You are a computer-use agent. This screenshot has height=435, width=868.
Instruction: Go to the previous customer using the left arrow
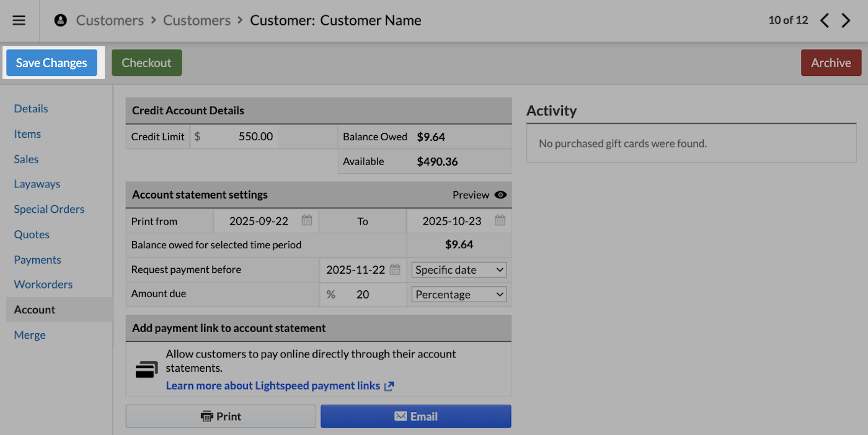point(824,20)
